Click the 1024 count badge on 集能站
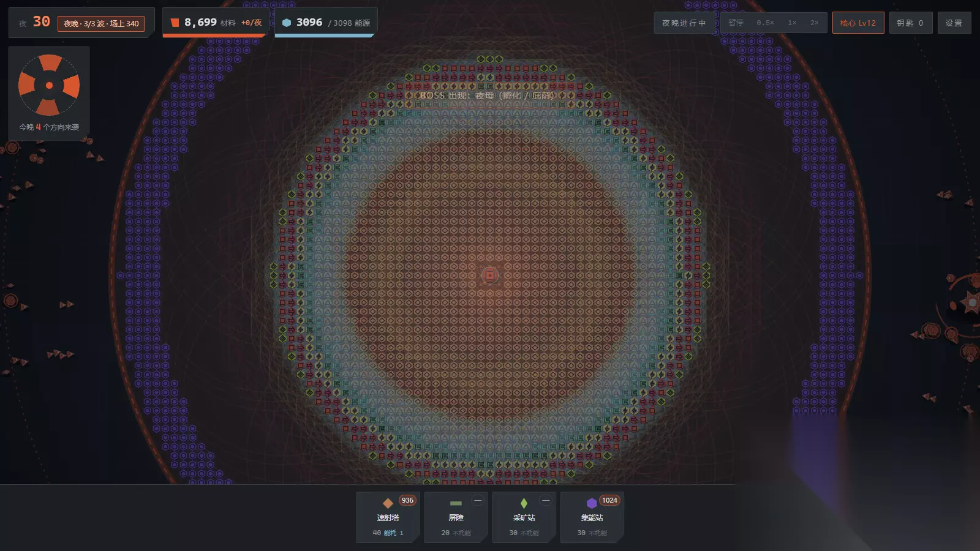The width and height of the screenshot is (980, 551). point(609,500)
